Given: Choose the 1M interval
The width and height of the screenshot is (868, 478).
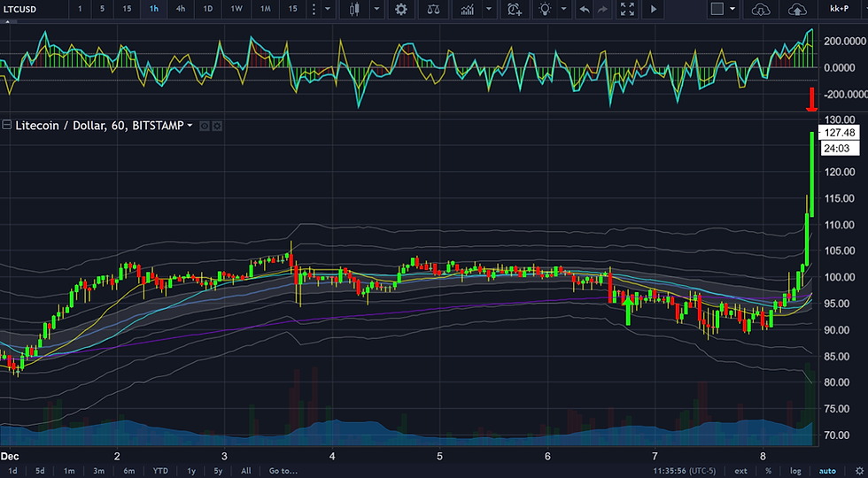Looking at the screenshot, I should 266,9.
